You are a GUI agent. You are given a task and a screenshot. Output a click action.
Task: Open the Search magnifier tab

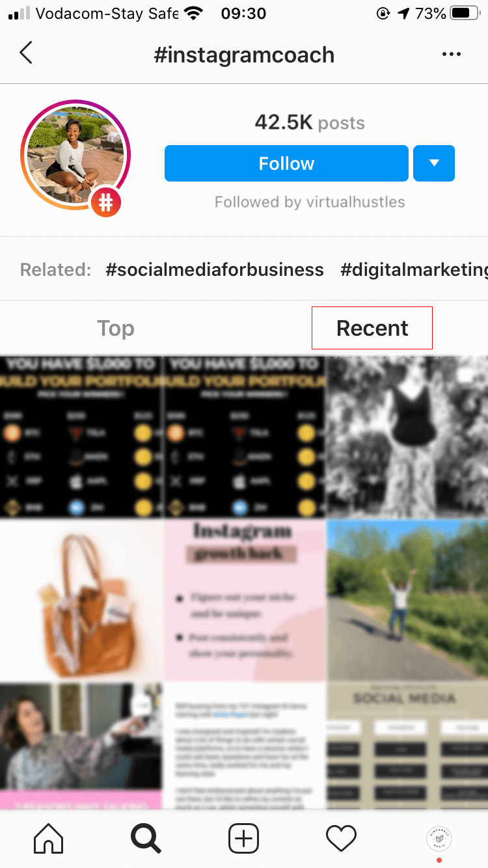[x=146, y=838]
